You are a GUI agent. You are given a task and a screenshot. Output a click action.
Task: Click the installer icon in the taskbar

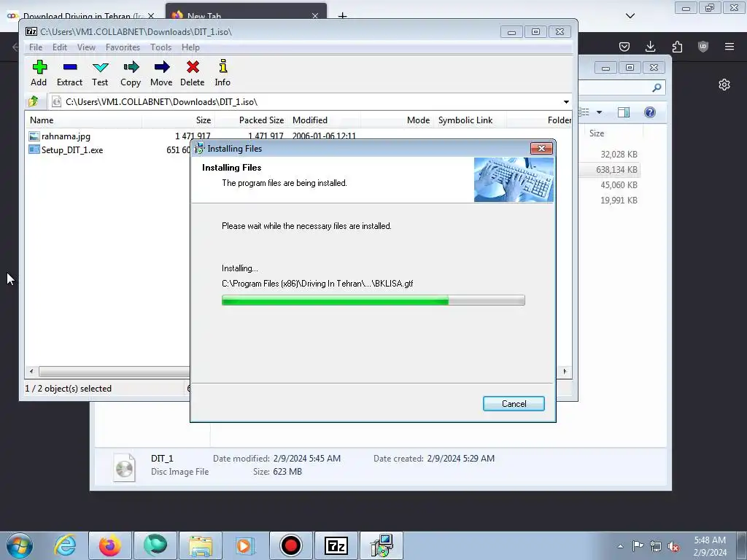(381, 545)
